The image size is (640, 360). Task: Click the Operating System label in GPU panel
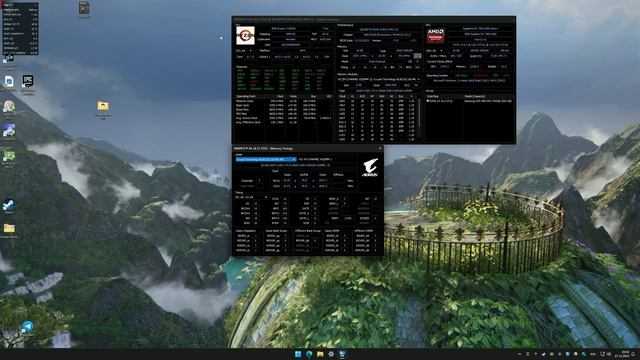point(437,76)
